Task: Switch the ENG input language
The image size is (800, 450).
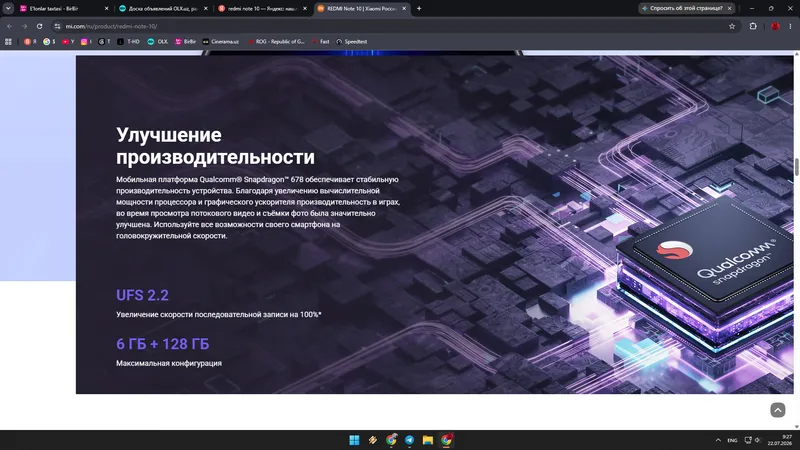Action: click(x=732, y=440)
